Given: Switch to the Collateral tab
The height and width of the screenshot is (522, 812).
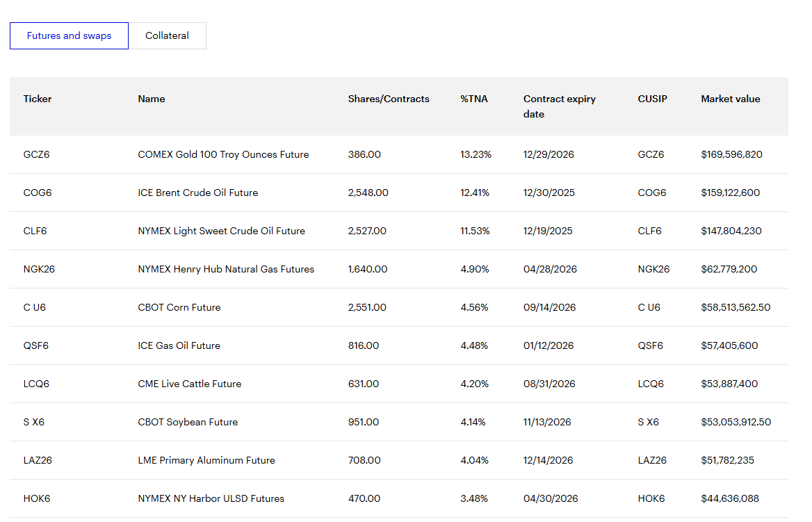Looking at the screenshot, I should tap(168, 35).
